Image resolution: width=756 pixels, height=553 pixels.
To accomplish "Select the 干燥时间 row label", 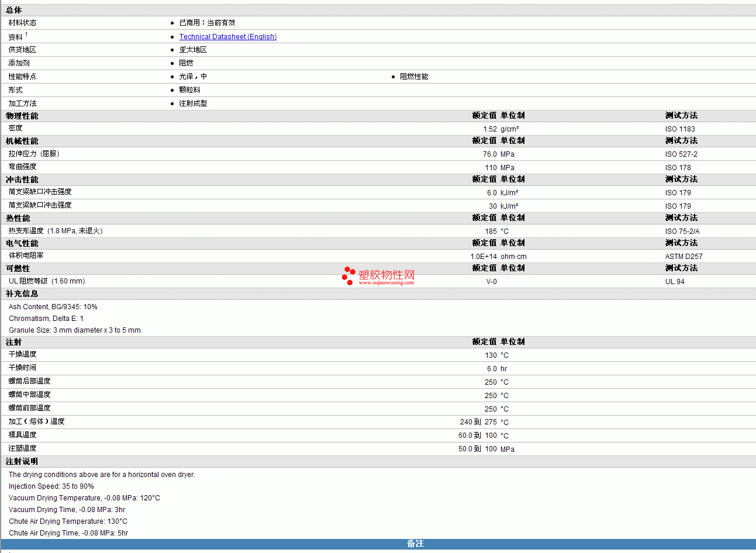I will coord(22,368).
